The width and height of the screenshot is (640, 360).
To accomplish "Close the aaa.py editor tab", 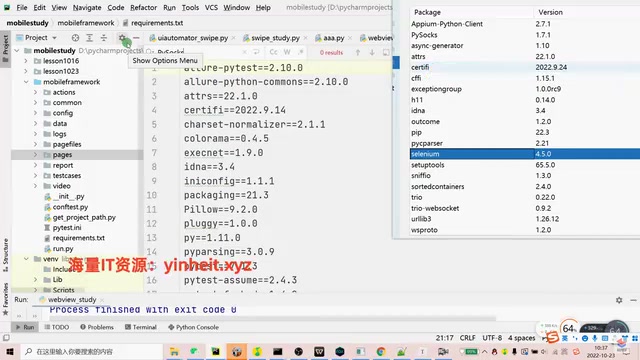I will point(350,38).
